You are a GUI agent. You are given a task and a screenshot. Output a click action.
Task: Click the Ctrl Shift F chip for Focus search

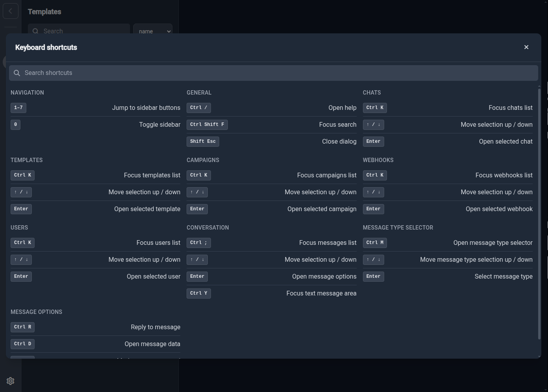207,124
